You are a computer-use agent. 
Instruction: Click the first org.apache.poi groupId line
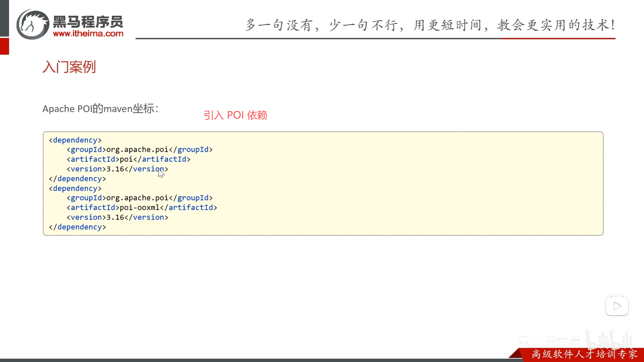140,149
